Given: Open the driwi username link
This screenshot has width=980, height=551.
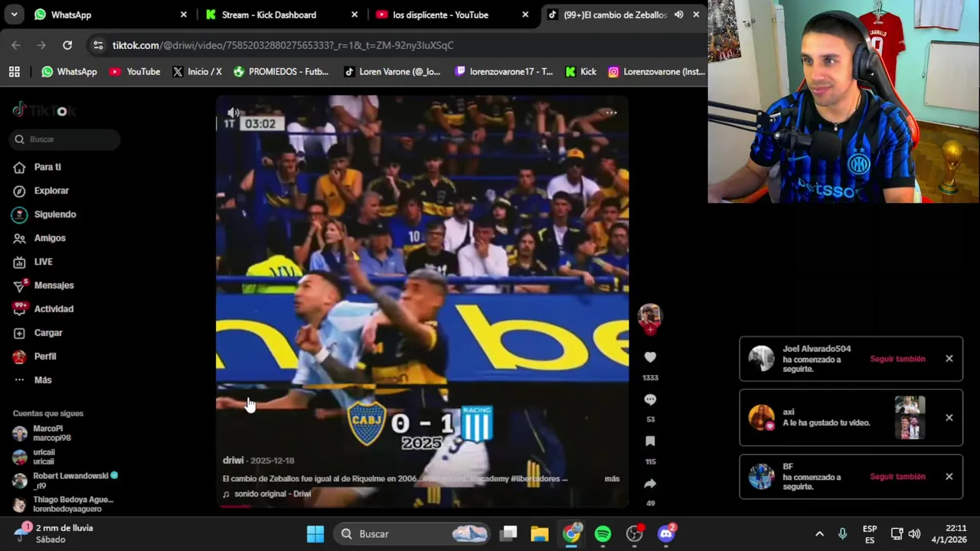Looking at the screenshot, I should 233,461.
